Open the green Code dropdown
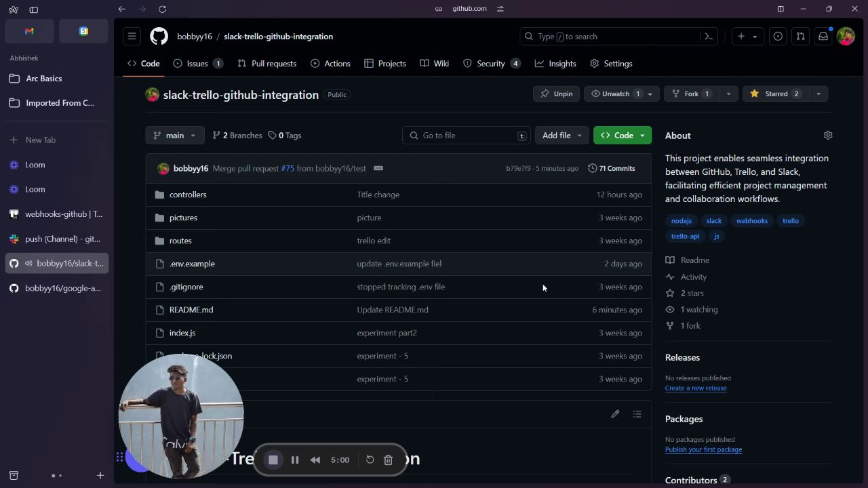The width and height of the screenshot is (868, 488). 623,136
